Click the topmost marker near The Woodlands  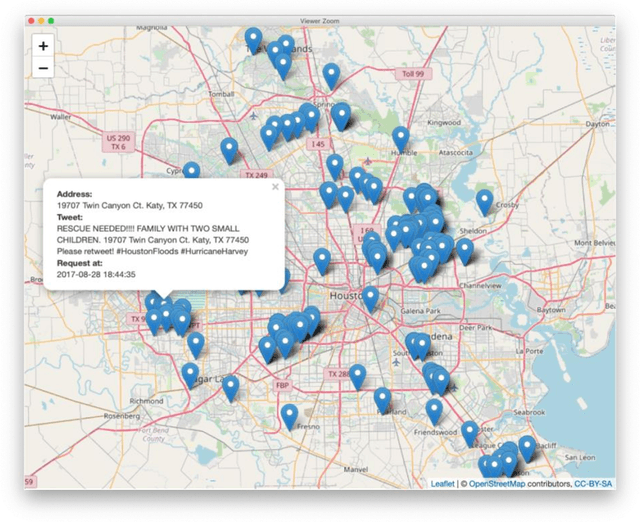[255, 40]
